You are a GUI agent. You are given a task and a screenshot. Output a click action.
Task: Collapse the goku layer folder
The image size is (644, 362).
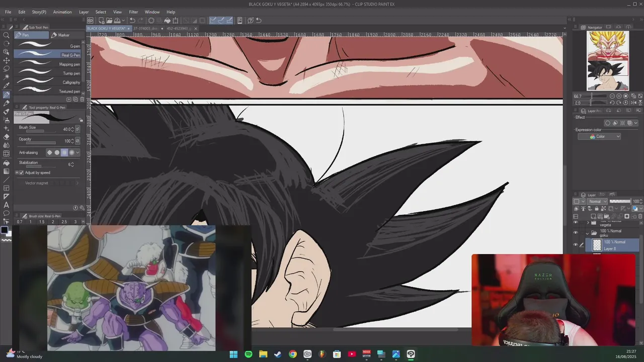point(587,233)
